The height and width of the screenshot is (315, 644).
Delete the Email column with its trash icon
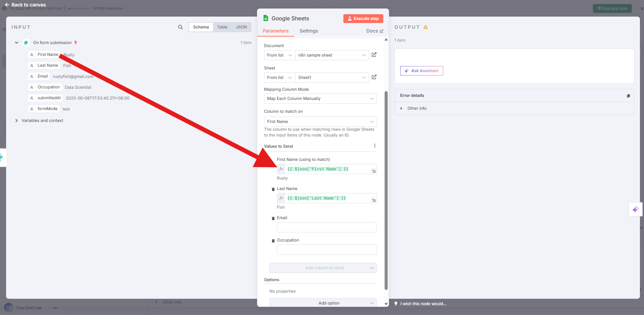(x=273, y=218)
